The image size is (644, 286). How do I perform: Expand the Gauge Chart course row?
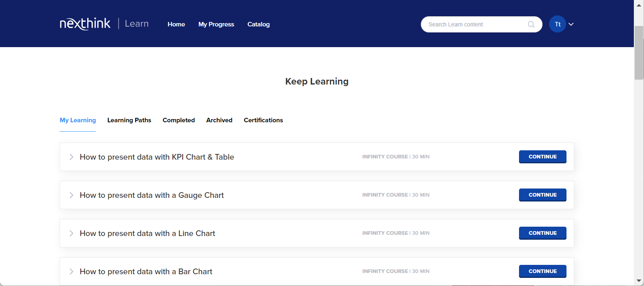[x=71, y=195]
